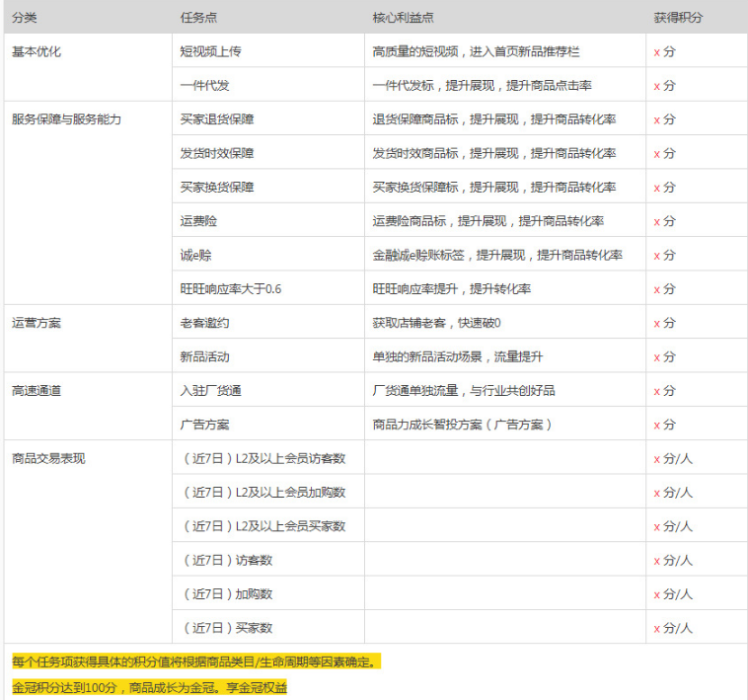748x700 pixels.
Task: Select the 运费险 task cell
Action: (198, 221)
